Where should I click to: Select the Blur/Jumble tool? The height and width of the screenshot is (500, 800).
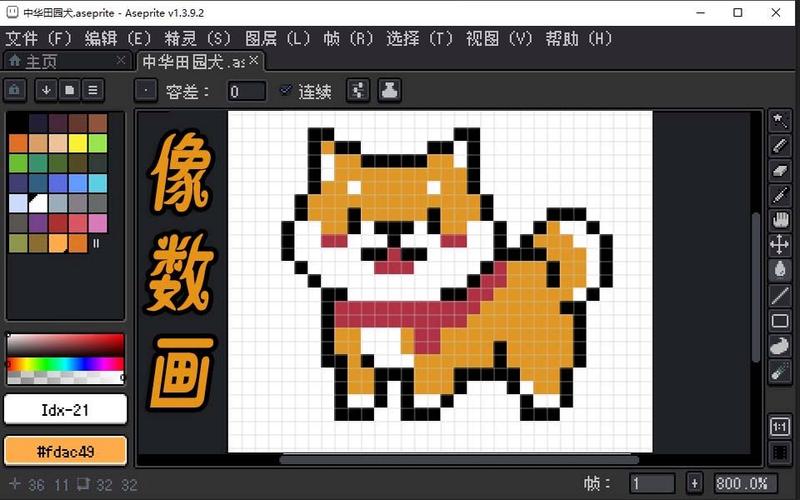pyautogui.click(x=780, y=372)
